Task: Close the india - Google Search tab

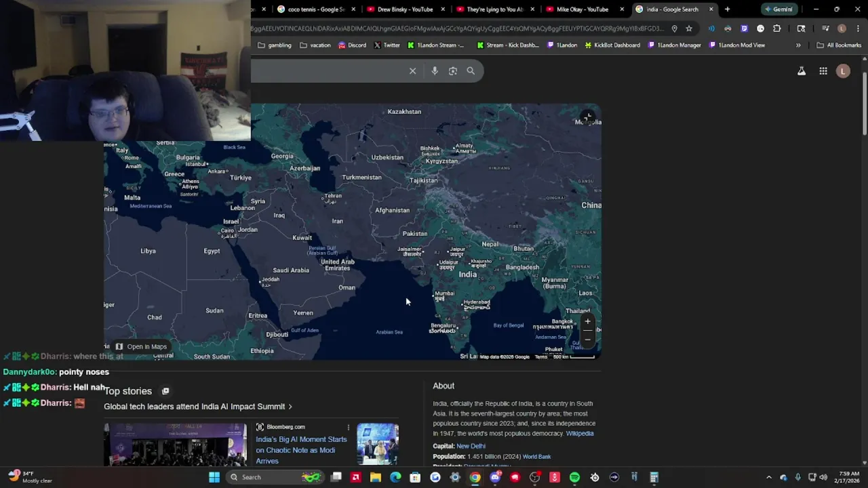Action: (x=711, y=9)
